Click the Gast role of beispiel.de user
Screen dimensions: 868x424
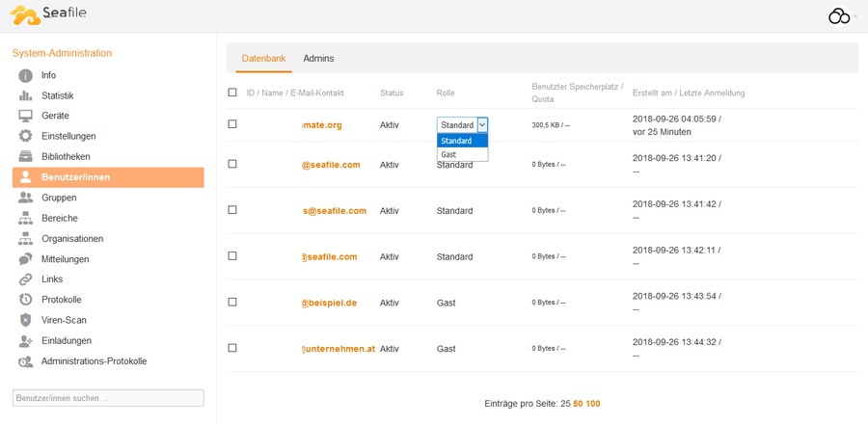pos(447,303)
